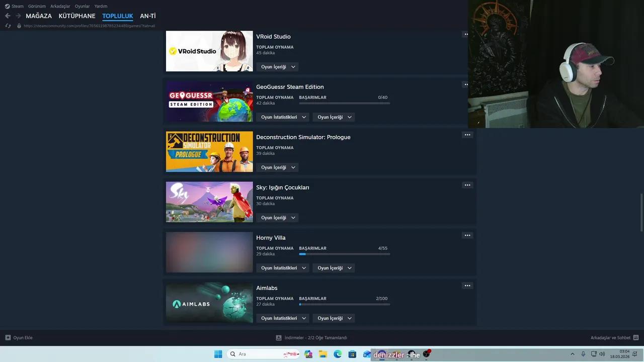Click the Sky game thumbnail

point(209,202)
